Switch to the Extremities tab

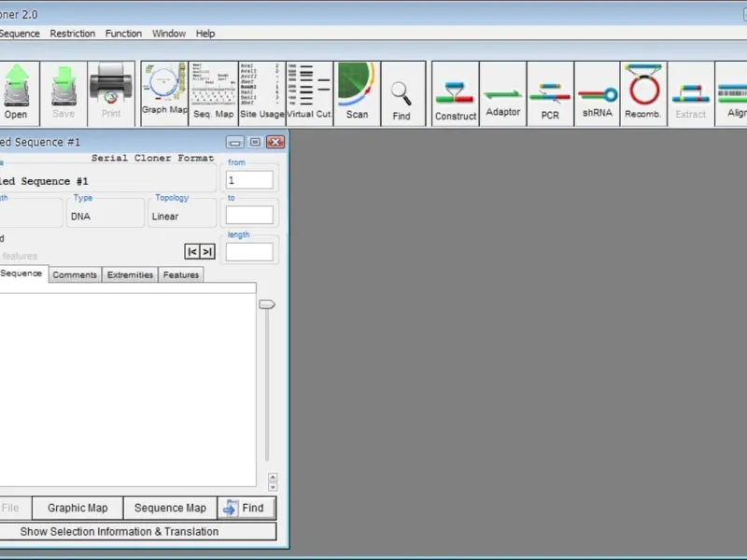click(x=130, y=274)
